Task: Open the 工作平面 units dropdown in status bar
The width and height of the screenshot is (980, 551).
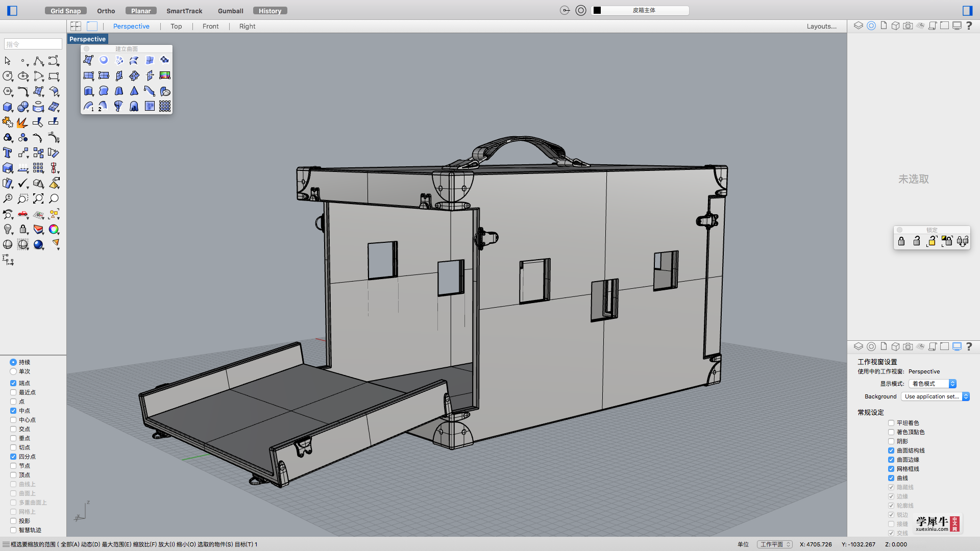Action: coord(774,544)
